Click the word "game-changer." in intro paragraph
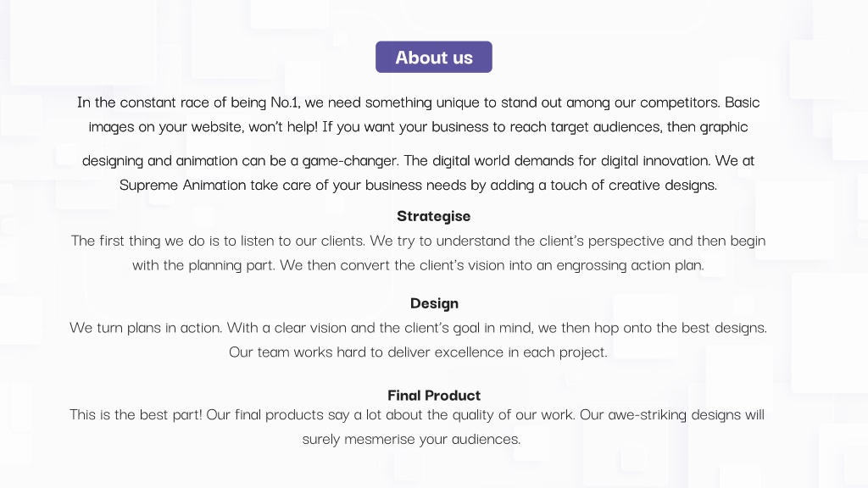Image resolution: width=868 pixels, height=488 pixels. [x=350, y=161]
